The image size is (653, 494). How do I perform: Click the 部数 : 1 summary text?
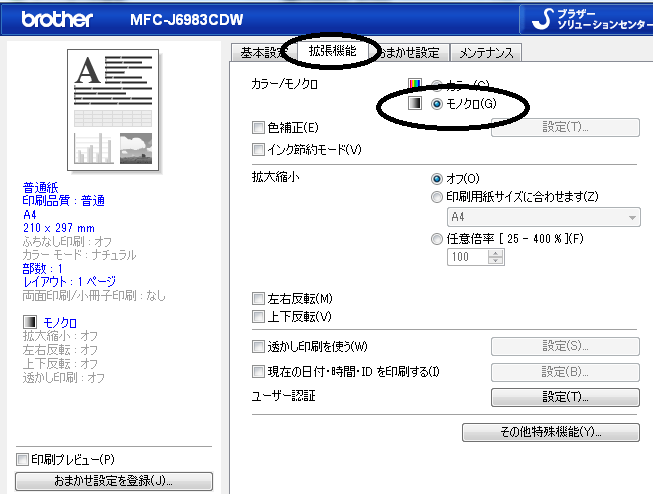coord(42,268)
